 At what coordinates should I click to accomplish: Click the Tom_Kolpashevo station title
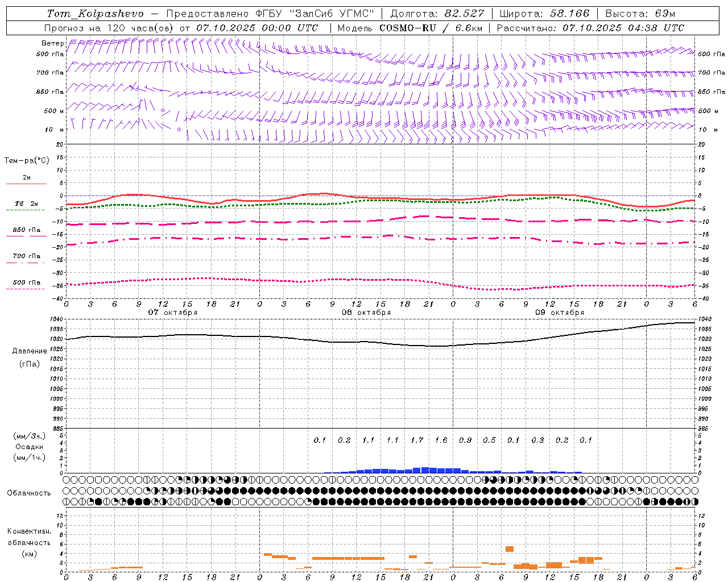pyautogui.click(x=95, y=14)
